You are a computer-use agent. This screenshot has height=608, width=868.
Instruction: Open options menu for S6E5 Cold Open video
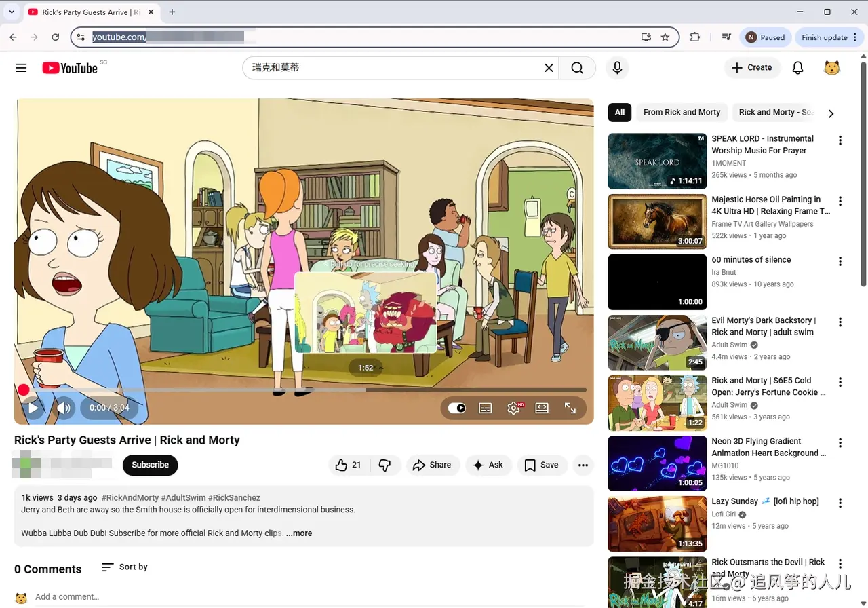[840, 382]
